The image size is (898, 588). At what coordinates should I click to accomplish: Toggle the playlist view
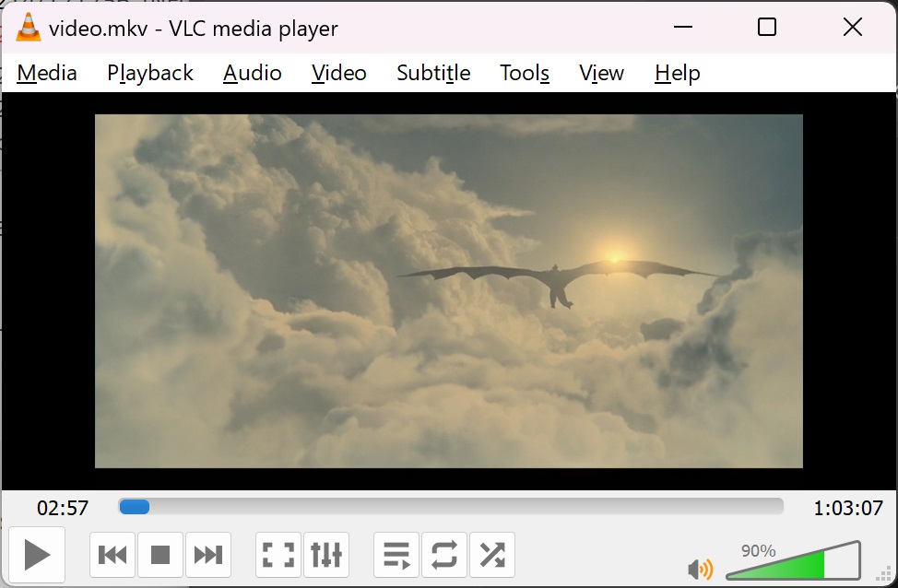(x=396, y=555)
